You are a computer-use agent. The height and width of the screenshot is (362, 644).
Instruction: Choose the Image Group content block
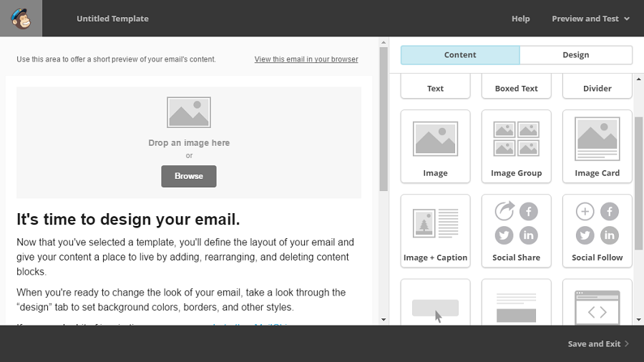pyautogui.click(x=516, y=147)
